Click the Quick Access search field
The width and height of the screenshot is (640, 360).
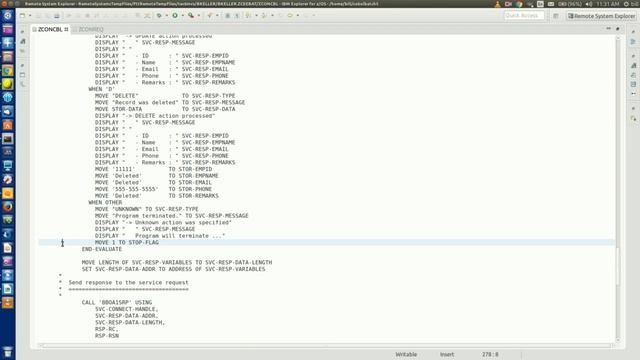click(524, 16)
